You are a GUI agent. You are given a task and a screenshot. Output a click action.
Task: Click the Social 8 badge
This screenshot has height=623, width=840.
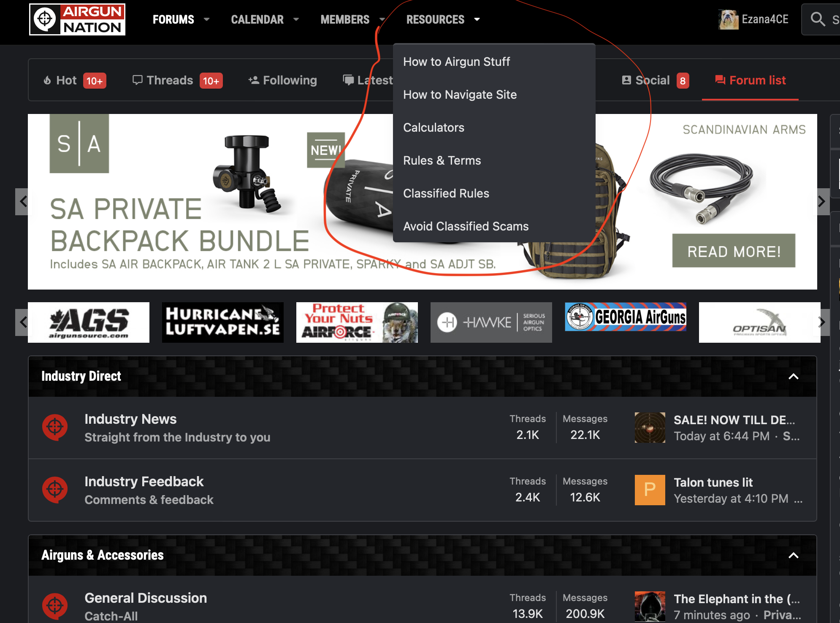click(x=683, y=81)
